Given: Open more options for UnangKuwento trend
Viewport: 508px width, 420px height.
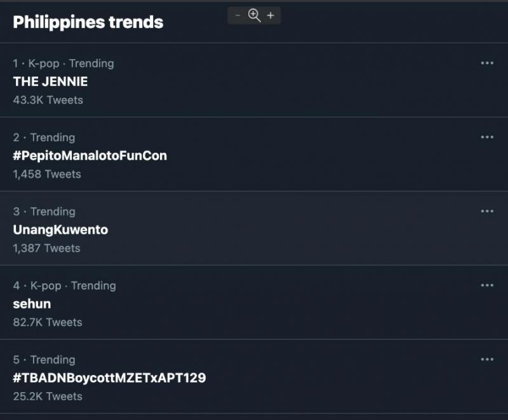Looking at the screenshot, I should pos(487,211).
